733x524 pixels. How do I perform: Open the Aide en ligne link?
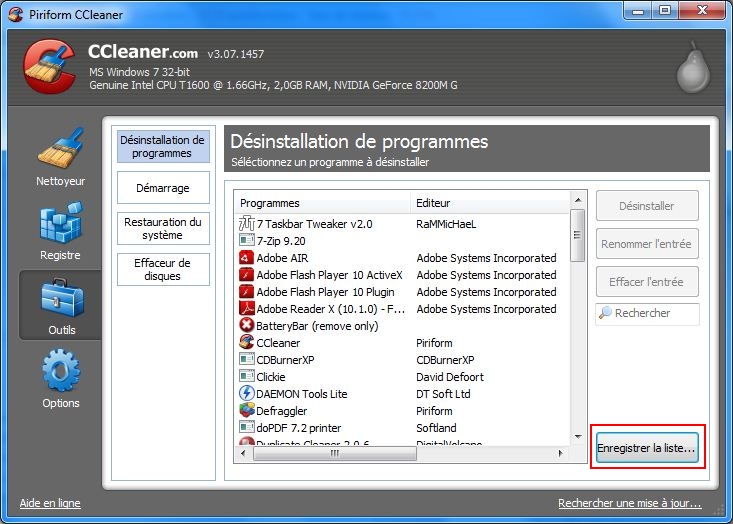[50, 503]
